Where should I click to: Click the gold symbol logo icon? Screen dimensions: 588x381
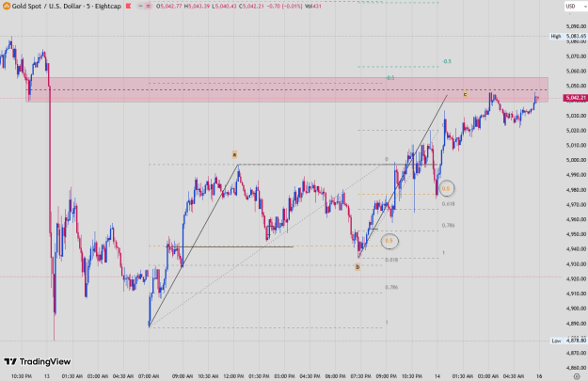[7, 6]
